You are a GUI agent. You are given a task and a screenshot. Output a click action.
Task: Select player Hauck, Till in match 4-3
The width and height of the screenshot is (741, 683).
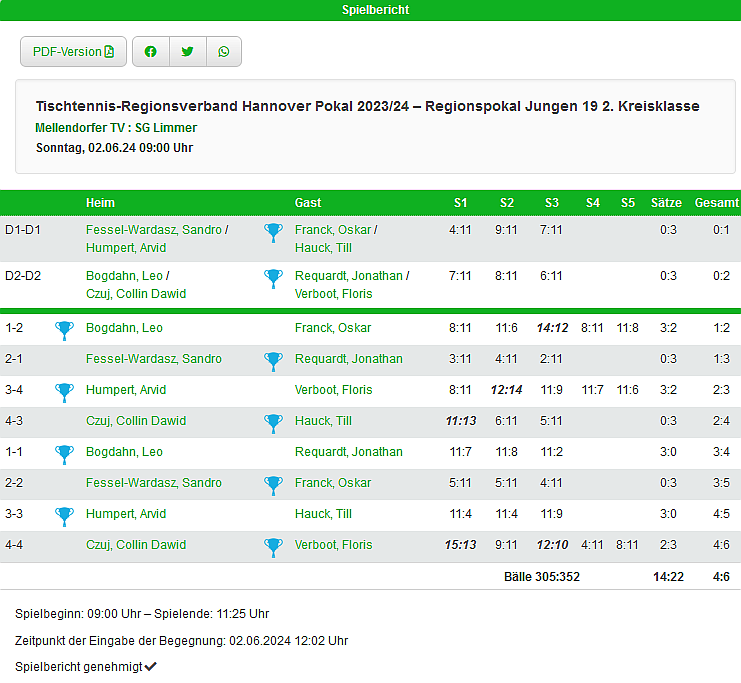click(323, 421)
